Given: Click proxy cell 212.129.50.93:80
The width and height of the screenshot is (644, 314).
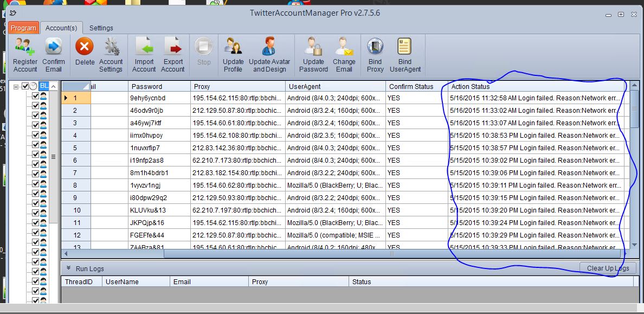Looking at the screenshot, I should (x=238, y=198).
